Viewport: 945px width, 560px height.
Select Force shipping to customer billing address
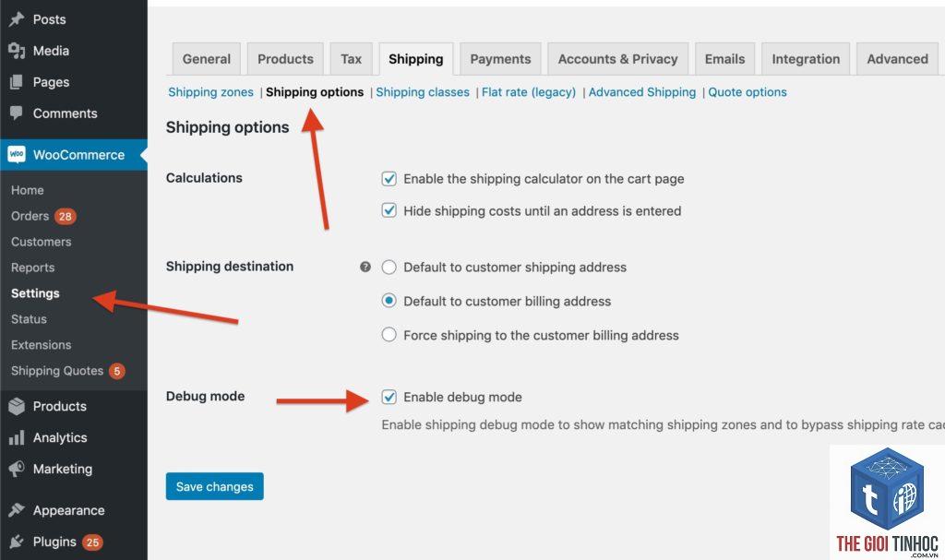[x=389, y=335]
